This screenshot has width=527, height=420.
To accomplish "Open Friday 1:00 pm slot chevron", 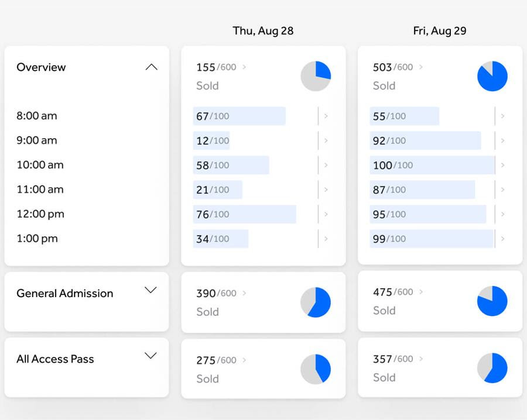I will (x=503, y=239).
